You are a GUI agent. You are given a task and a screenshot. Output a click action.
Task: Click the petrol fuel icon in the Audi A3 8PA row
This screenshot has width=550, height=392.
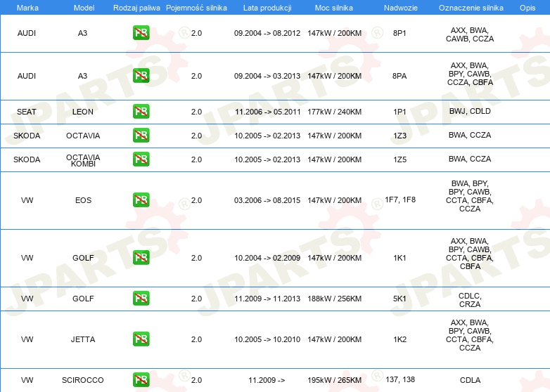click(x=141, y=76)
